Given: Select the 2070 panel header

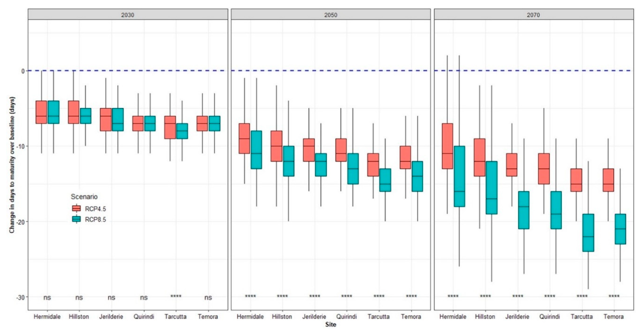Looking at the screenshot, I should tap(534, 15).
